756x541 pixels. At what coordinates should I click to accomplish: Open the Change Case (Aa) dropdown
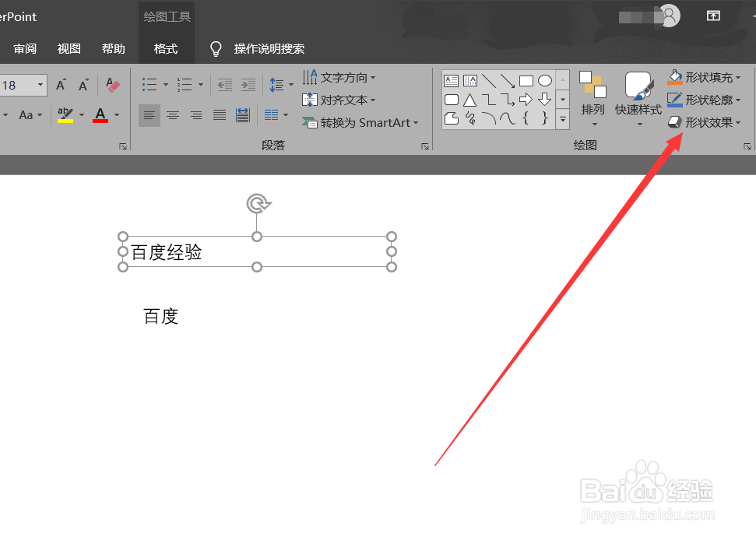[x=31, y=115]
